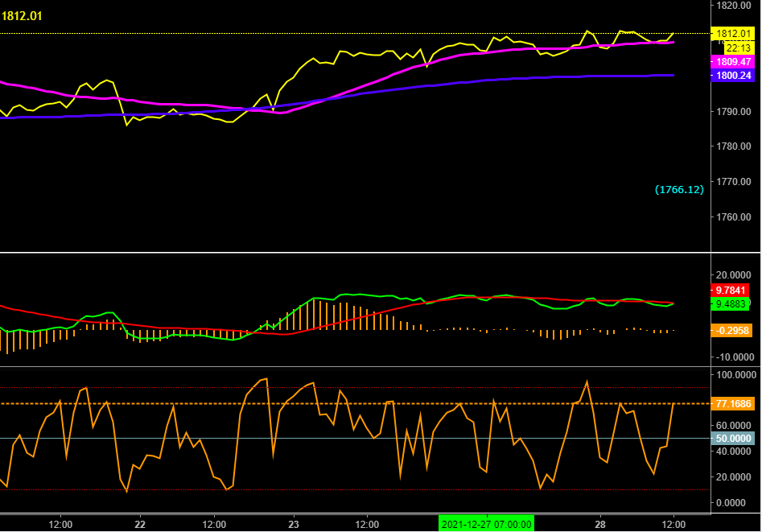Select the 1812.01 current price tag on axis
The height and width of the screenshot is (532, 762).
point(732,34)
